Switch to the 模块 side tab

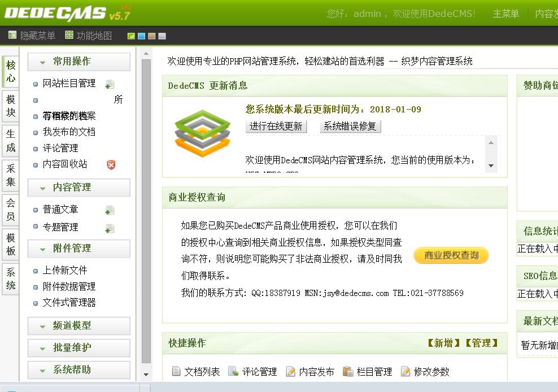11,106
